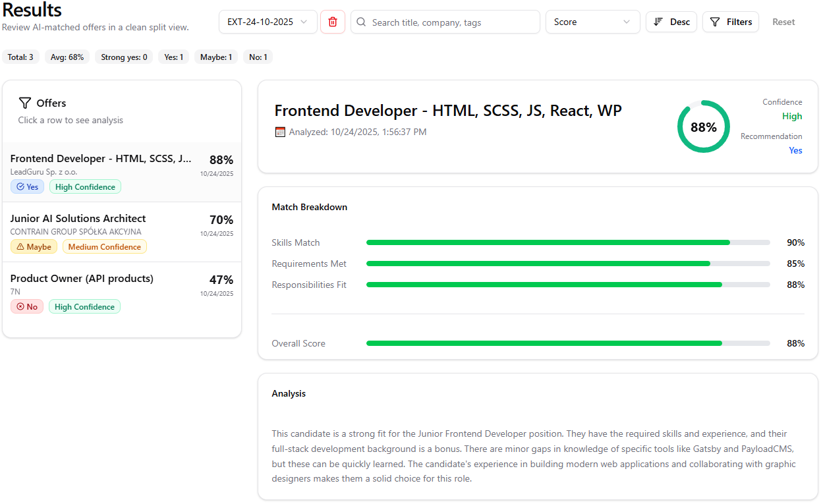Click the Total: 3 chip
The image size is (821, 504).
20,57
